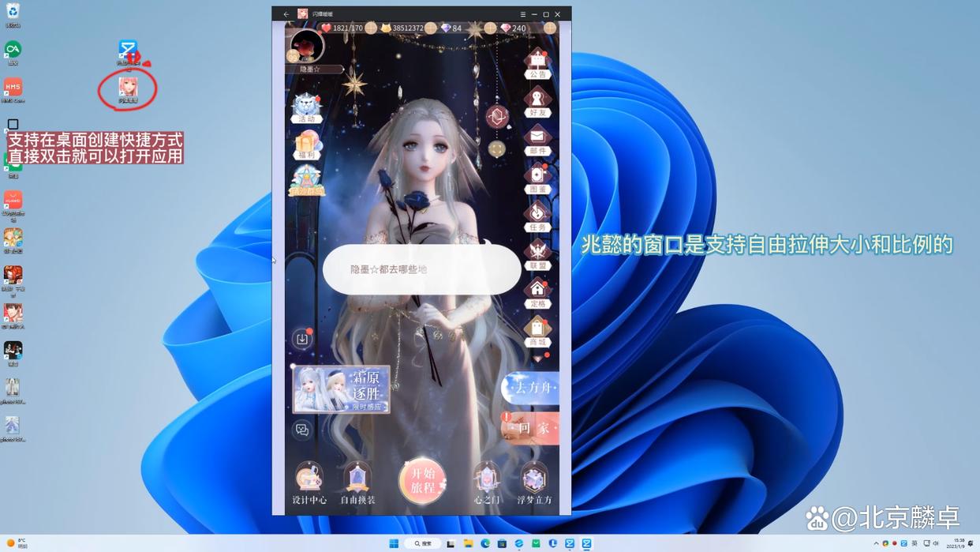Open the 设计中心 design center

(308, 478)
